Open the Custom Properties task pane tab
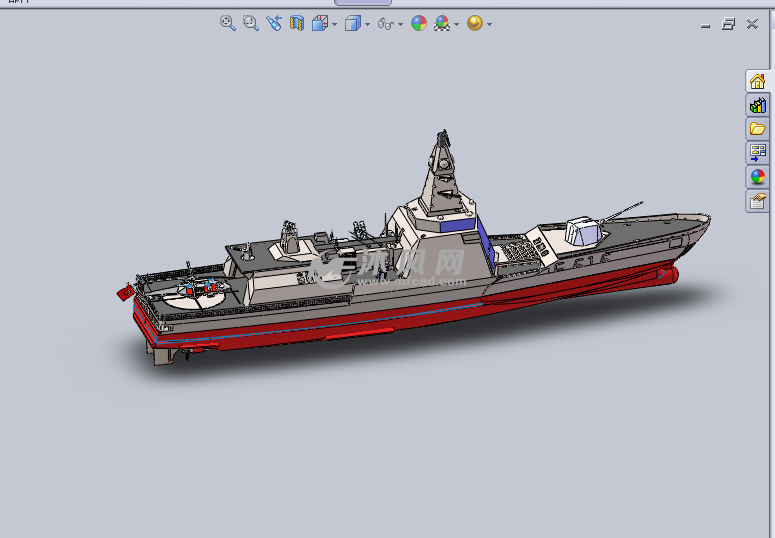Image resolution: width=775 pixels, height=538 pixels. point(757,201)
